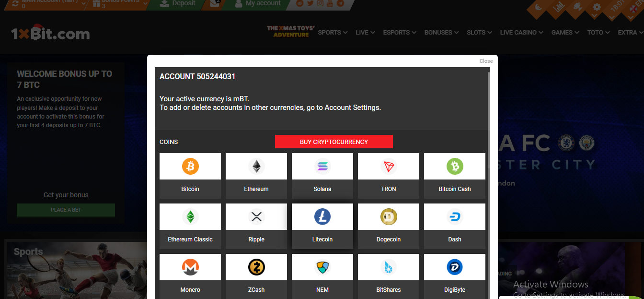Select the Bitcoin coin icon
644x299 pixels.
(x=190, y=166)
